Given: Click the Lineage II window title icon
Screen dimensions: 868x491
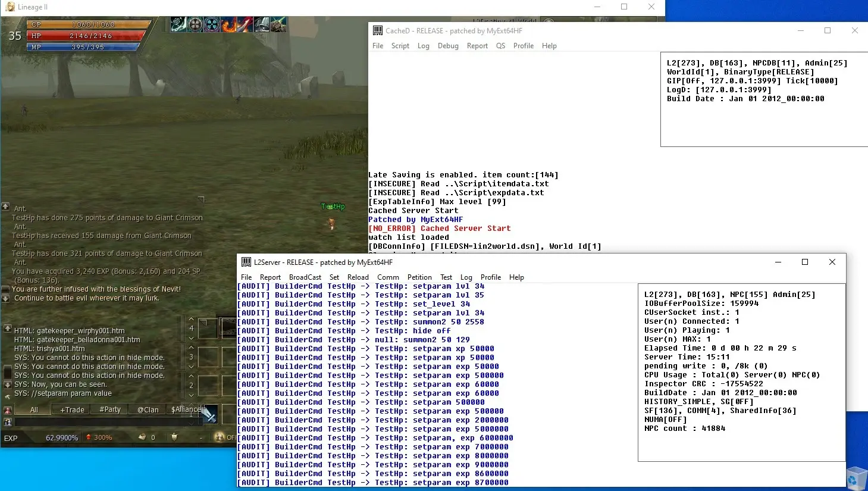Looking at the screenshot, I should [x=10, y=7].
